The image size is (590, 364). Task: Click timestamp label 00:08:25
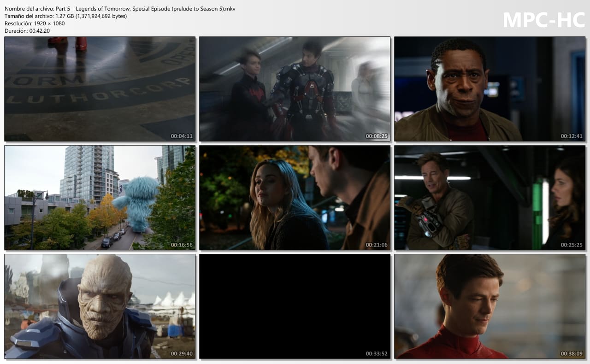click(377, 136)
